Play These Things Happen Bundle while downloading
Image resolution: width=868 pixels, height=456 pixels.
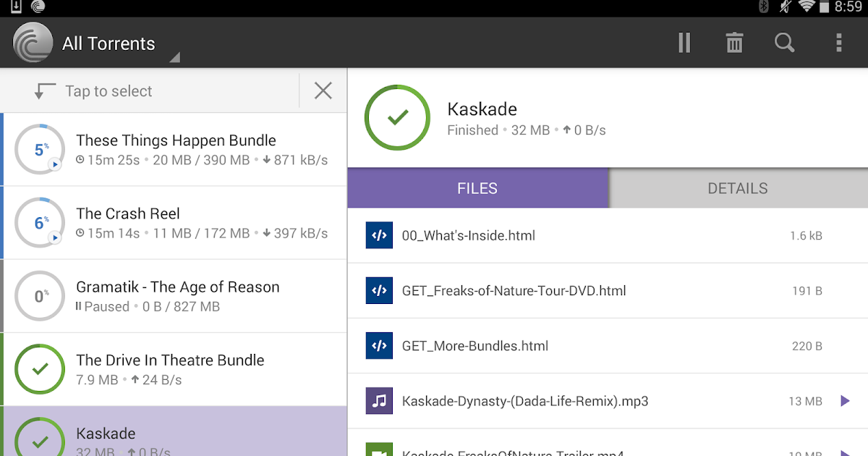point(55,165)
